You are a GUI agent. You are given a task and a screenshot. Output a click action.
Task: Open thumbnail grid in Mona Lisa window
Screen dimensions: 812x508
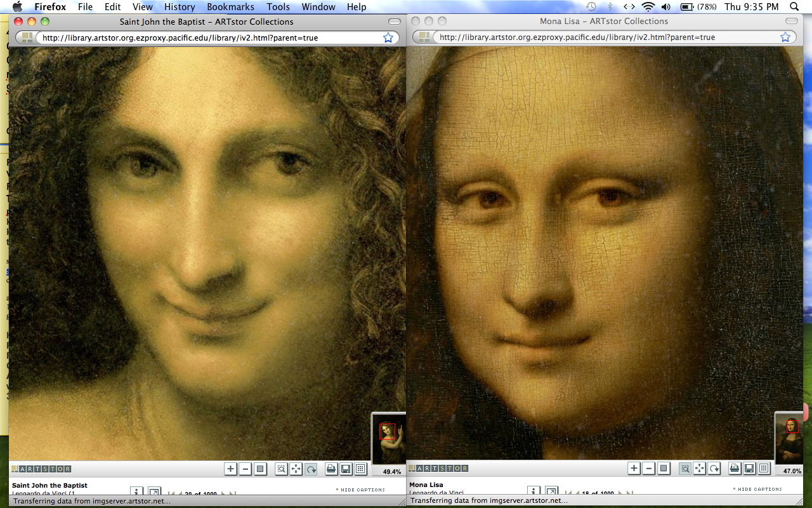(764, 468)
